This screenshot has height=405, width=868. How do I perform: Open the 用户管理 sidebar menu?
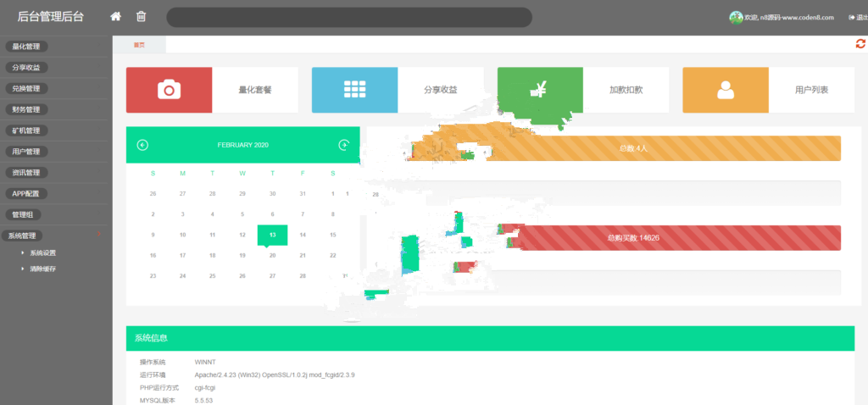tap(26, 152)
